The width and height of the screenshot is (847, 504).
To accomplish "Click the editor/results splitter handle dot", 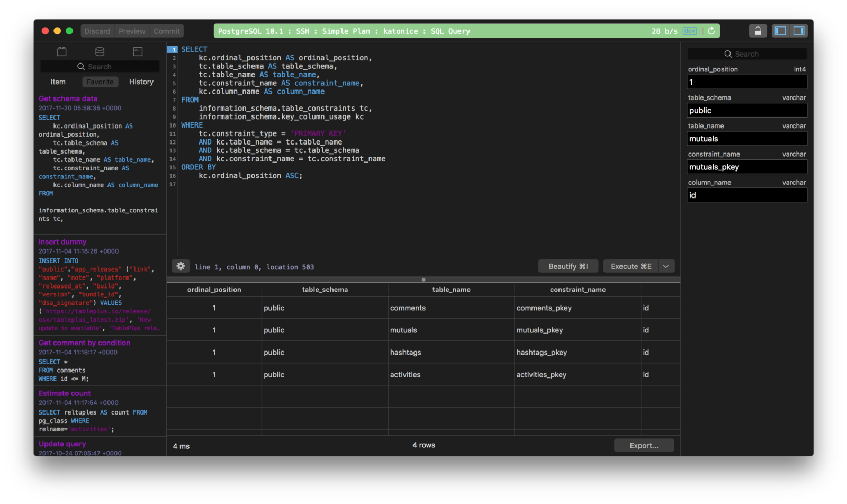I will tap(424, 280).
